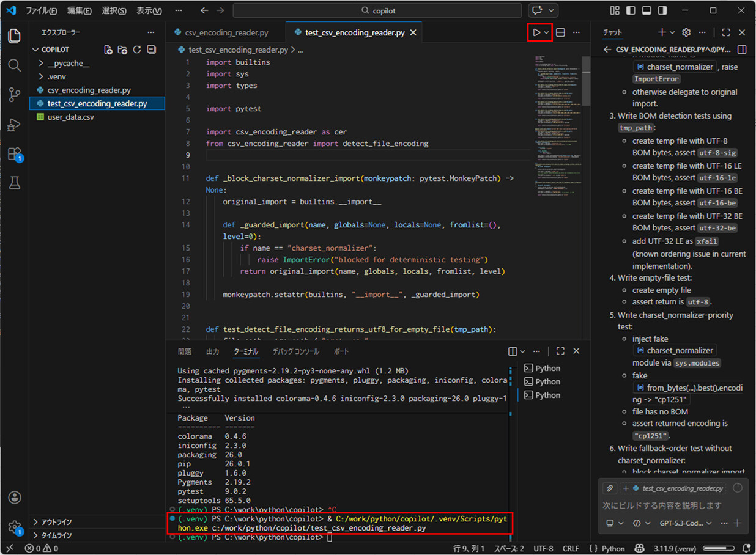This screenshot has width=756, height=555.
Task: Toggle the primary sidebar visibility
Action: tap(631, 10)
